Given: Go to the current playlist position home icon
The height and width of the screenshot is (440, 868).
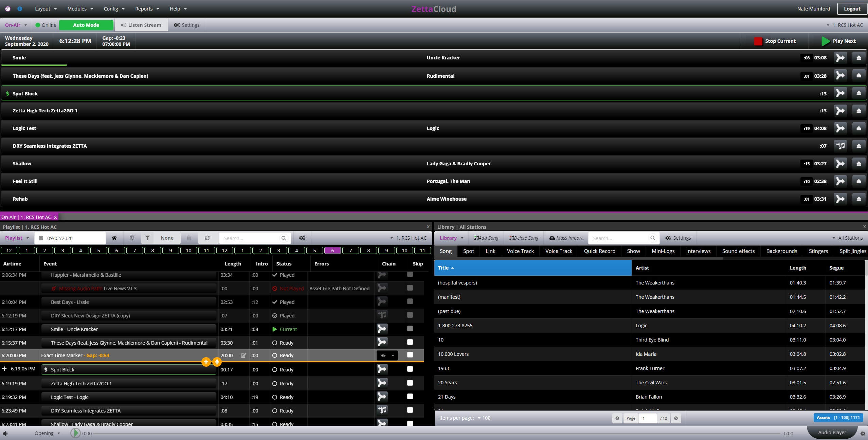Looking at the screenshot, I should click(x=114, y=238).
